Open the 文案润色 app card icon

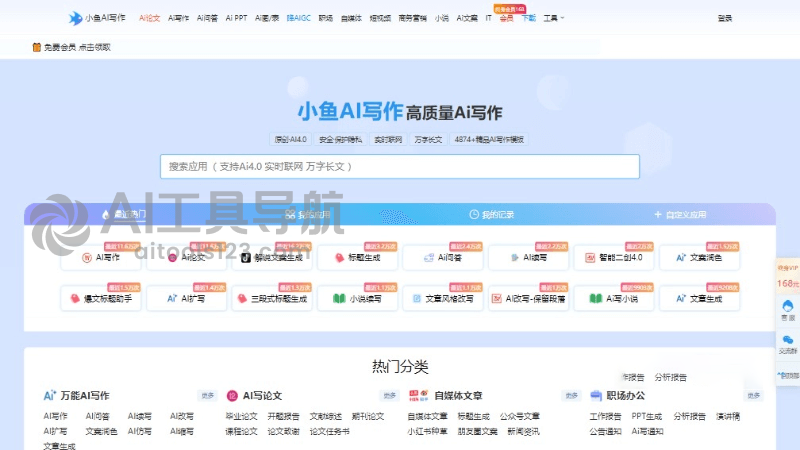[x=681, y=258]
